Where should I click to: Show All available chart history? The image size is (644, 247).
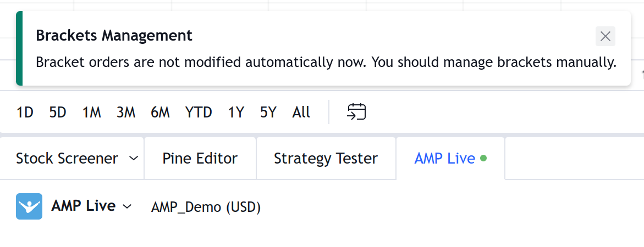point(301,113)
